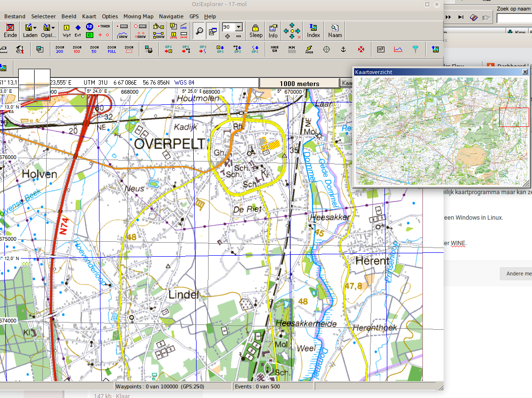Click the red rectangle in Kaartoverzicht
532x398 pixels.
[x=514, y=117]
